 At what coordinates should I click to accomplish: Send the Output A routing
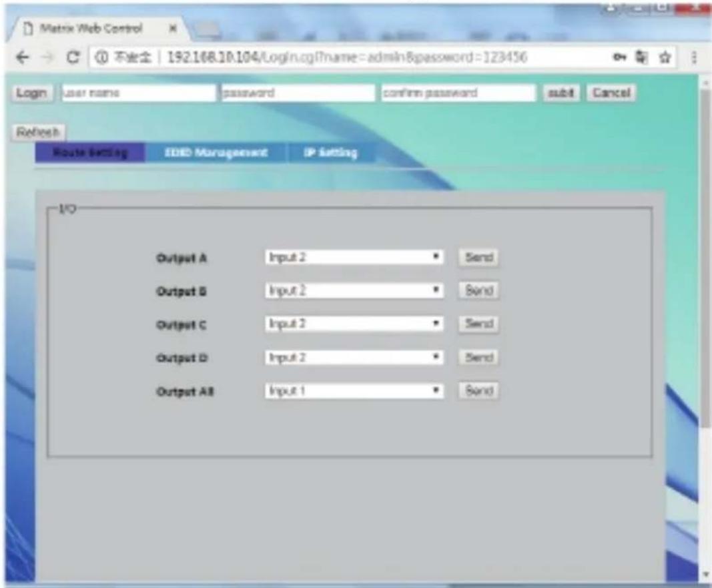pos(479,258)
